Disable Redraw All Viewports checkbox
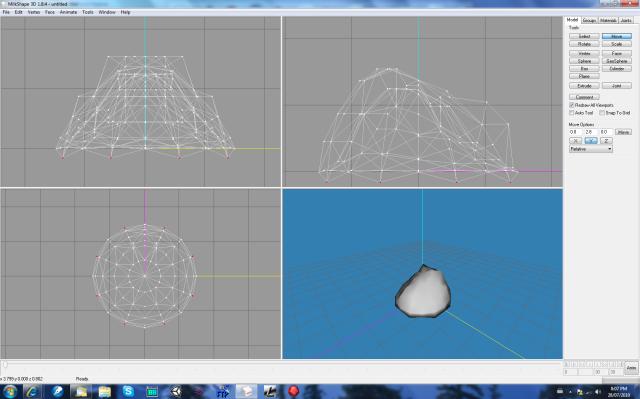 571,105
